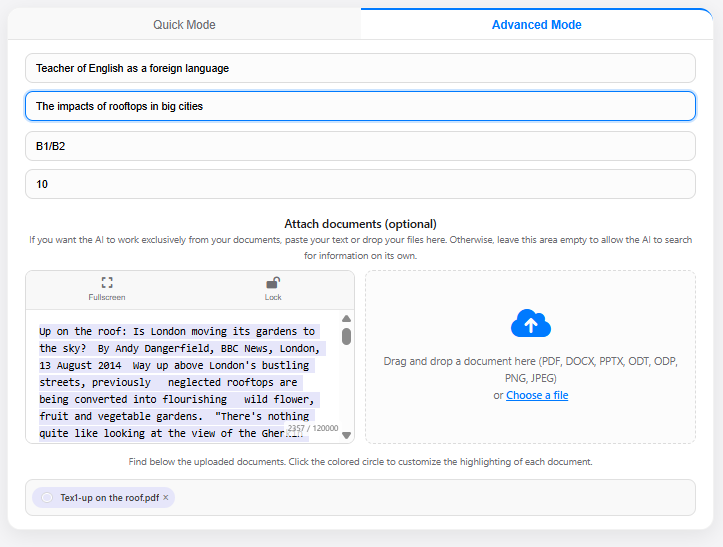Screen dimensions: 723x547
Task: Remove Tex1-up on the roof.pdf document
Action: (x=166, y=498)
